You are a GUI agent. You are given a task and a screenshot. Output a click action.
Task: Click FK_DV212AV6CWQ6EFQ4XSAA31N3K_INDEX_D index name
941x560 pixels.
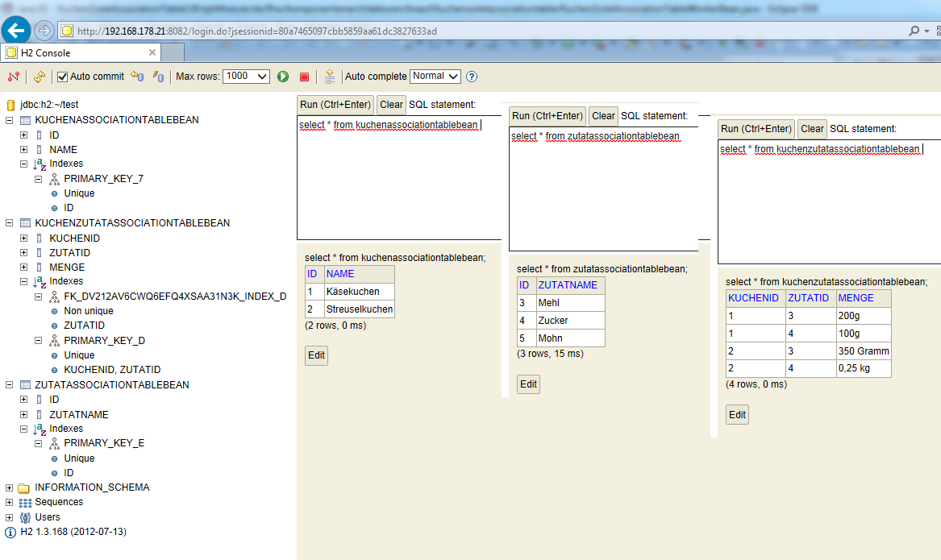click(175, 297)
